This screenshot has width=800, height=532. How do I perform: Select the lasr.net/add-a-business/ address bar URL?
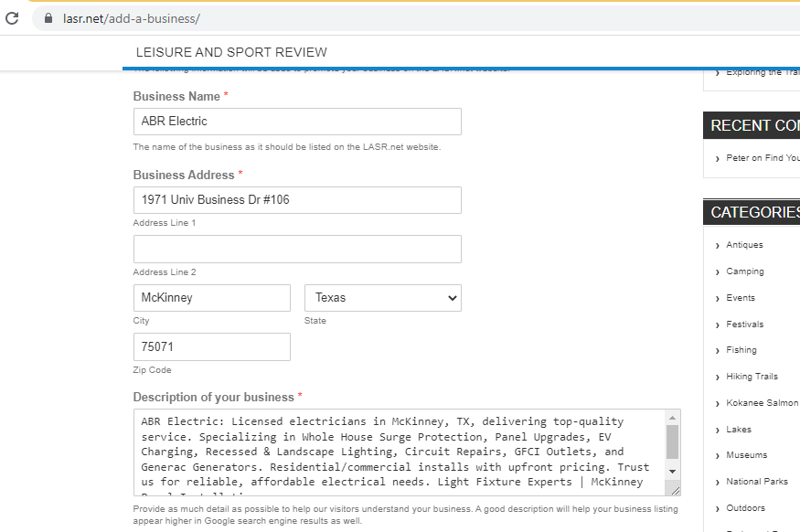point(132,19)
